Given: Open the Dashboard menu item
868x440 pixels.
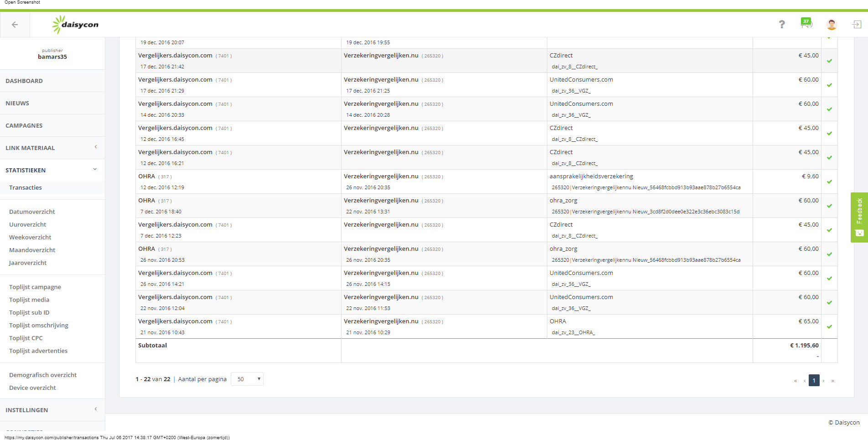Looking at the screenshot, I should pyautogui.click(x=52, y=81).
